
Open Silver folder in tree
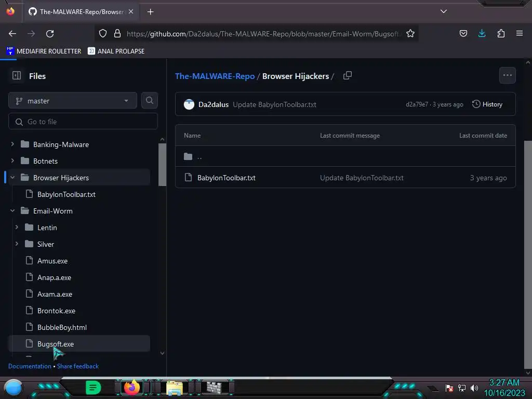pyautogui.click(x=46, y=244)
